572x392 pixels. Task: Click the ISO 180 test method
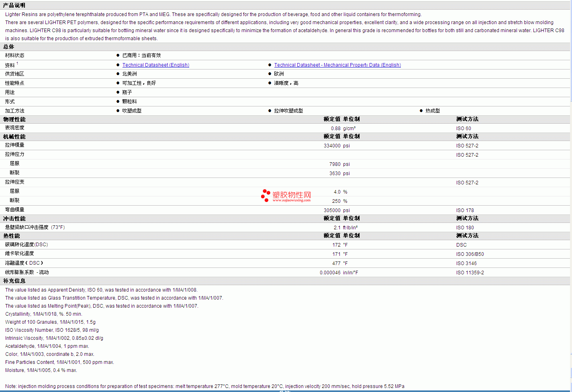point(465,228)
